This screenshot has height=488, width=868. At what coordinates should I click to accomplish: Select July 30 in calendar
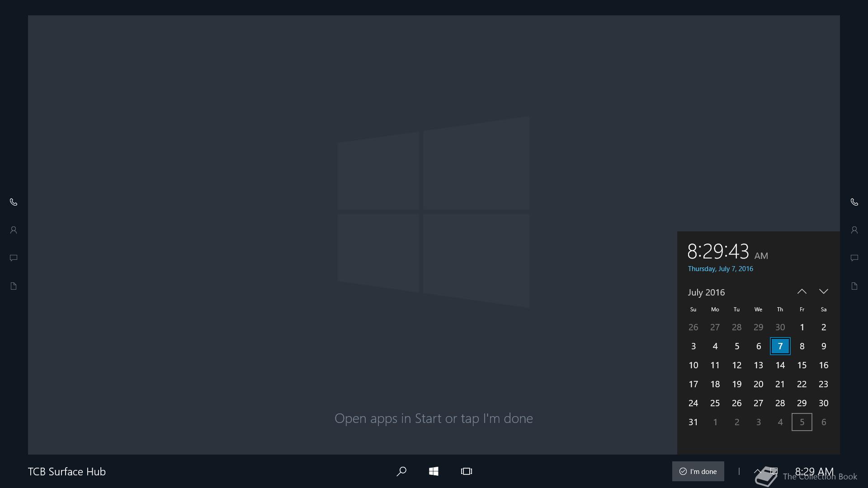click(x=824, y=403)
